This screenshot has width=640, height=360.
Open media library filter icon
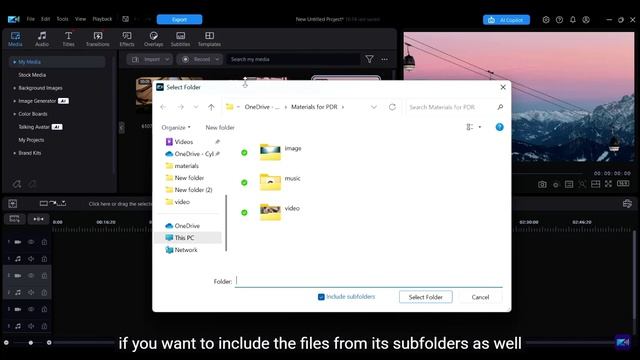[x=369, y=60]
